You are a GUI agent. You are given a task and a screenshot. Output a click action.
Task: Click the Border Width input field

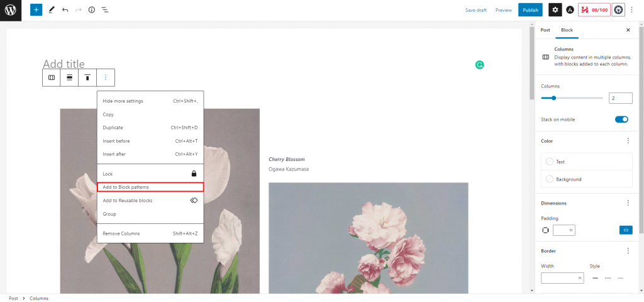562,278
